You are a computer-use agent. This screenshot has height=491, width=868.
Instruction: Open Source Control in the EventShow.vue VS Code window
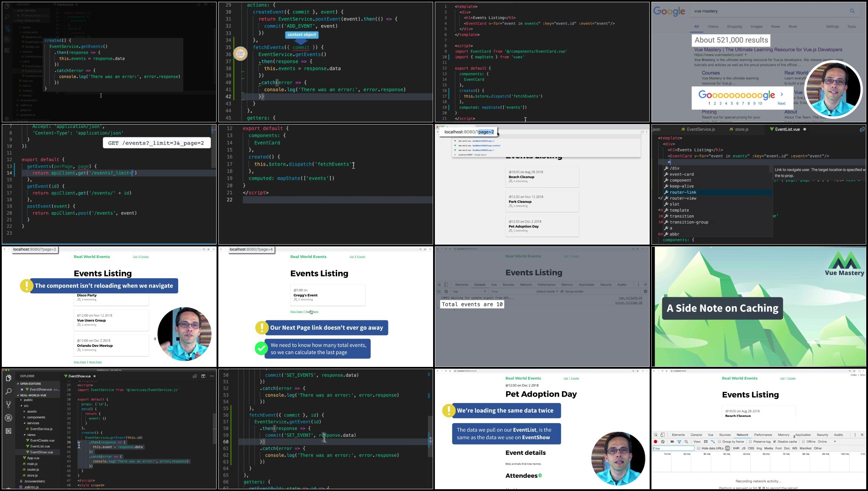pyautogui.click(x=8, y=404)
